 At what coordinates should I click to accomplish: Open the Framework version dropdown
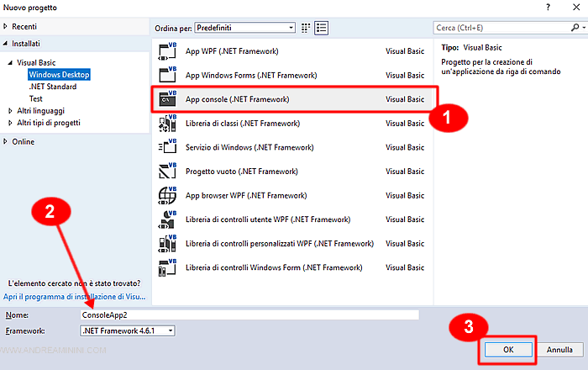(x=128, y=330)
